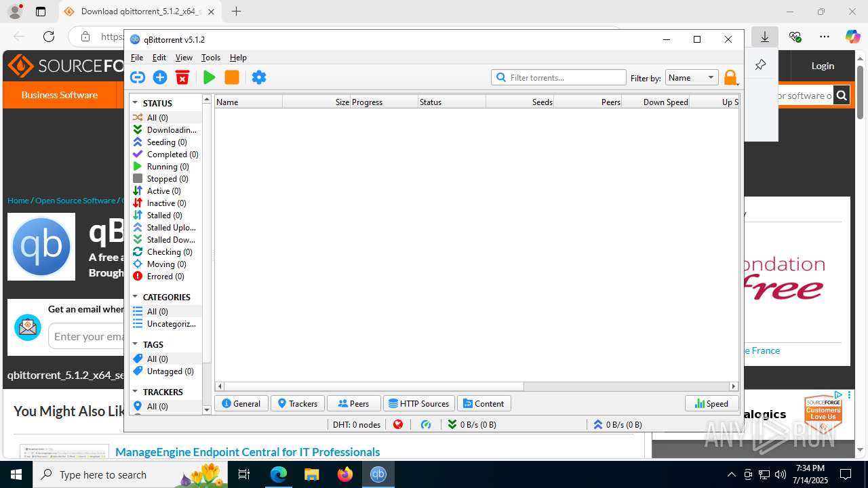Select the Uncategorized category filter

166,323
